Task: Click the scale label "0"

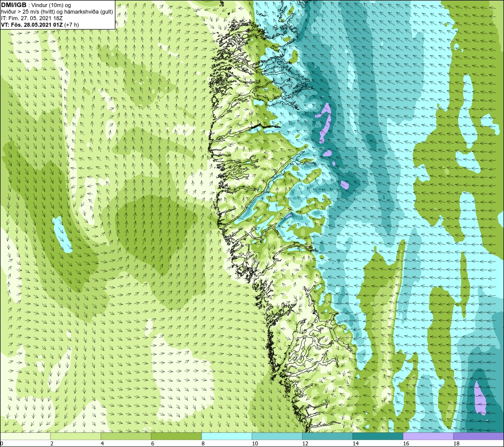Action: pos(2,444)
